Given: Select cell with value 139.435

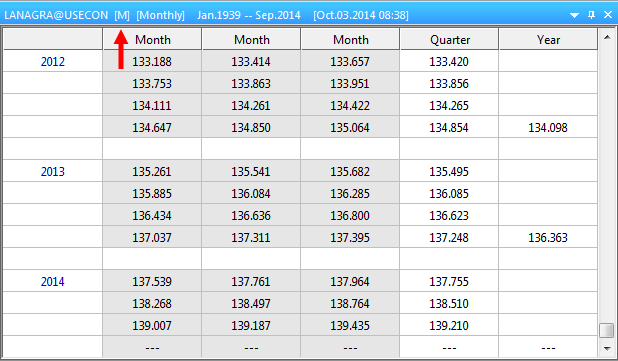Looking at the screenshot, I should tap(350, 326).
